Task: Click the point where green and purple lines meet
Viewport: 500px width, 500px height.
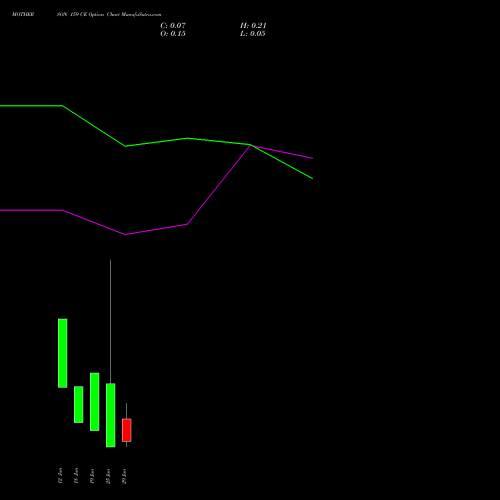Action: [x=250, y=145]
